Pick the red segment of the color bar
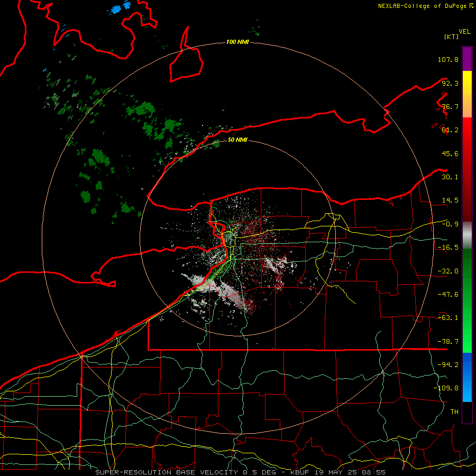The height and width of the screenshot is (476, 476). pyautogui.click(x=467, y=169)
